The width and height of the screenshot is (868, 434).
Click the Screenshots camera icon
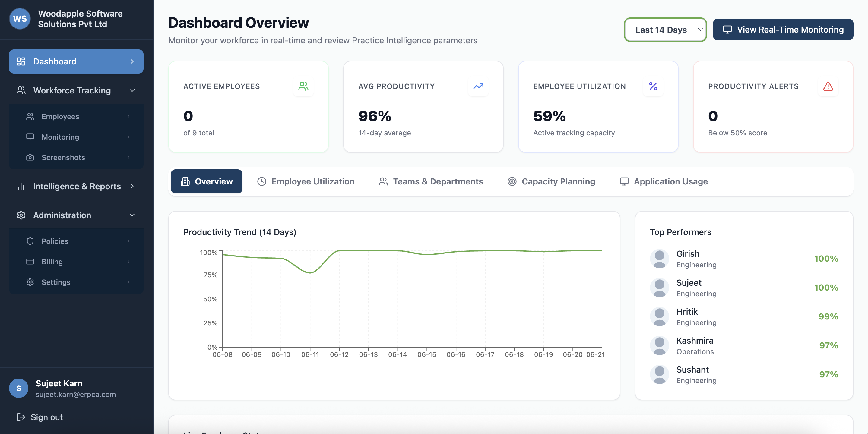(x=30, y=157)
